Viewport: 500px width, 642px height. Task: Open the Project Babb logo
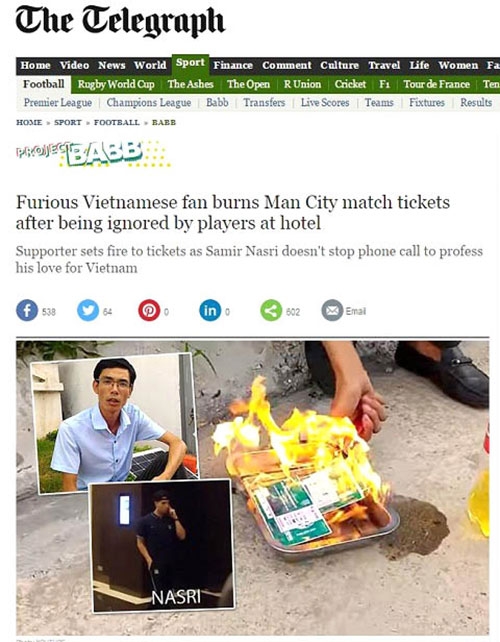[93, 154]
